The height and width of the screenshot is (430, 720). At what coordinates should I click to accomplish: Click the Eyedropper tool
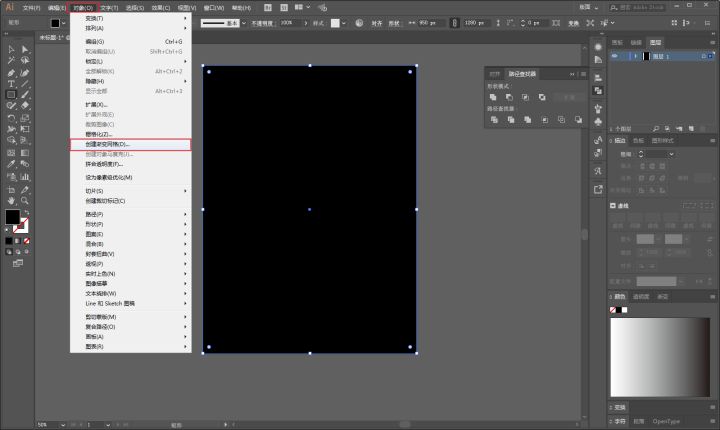[x=11, y=164]
